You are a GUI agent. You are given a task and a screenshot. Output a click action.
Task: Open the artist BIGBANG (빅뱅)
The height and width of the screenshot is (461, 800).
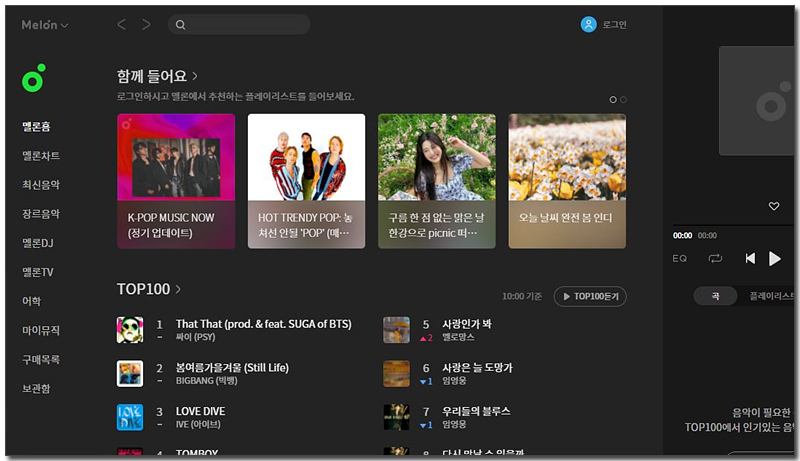coord(206,381)
